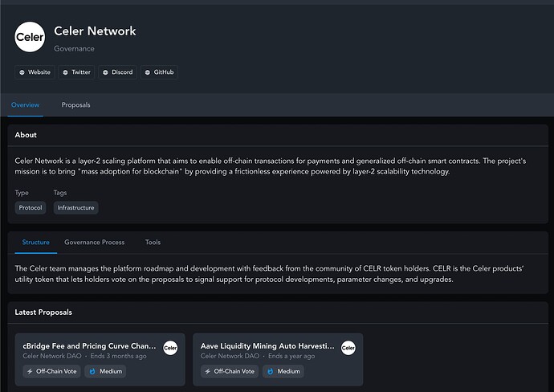Click the Structure description paragraph
This screenshot has height=392, width=554.
(269, 274)
